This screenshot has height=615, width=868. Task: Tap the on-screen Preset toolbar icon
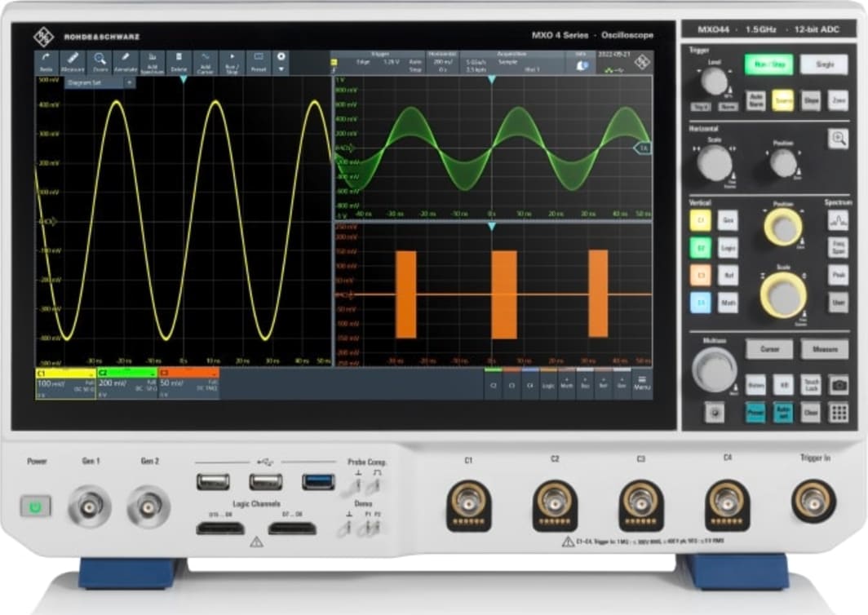pyautogui.click(x=259, y=62)
